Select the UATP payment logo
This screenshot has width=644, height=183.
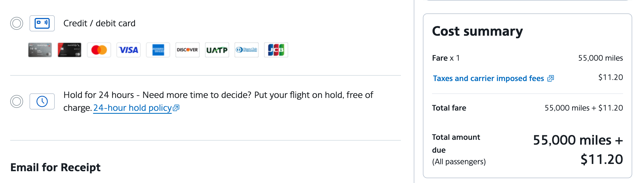pyautogui.click(x=217, y=50)
